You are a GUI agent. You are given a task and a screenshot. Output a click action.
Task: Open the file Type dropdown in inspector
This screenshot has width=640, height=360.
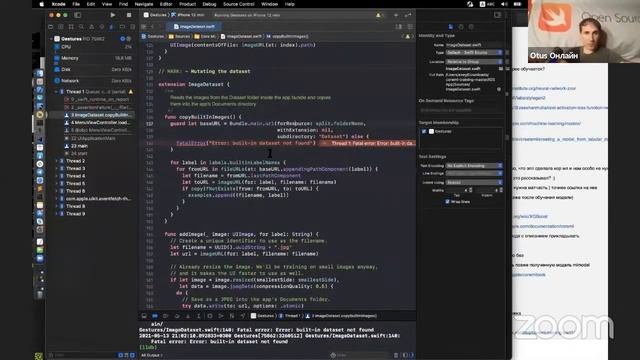click(474, 53)
